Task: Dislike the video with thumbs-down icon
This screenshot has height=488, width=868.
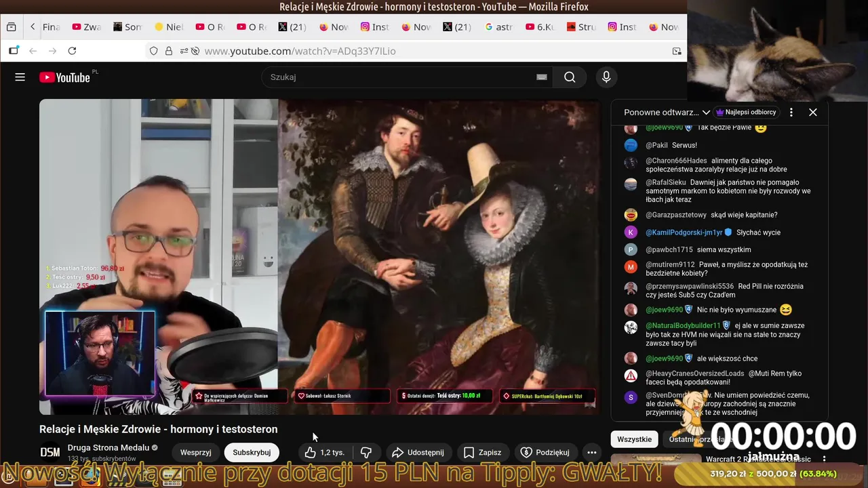Action: click(x=366, y=452)
